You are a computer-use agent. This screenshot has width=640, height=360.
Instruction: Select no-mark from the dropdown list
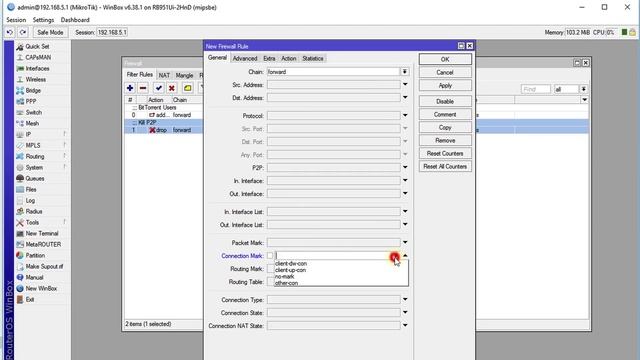tap(284, 277)
